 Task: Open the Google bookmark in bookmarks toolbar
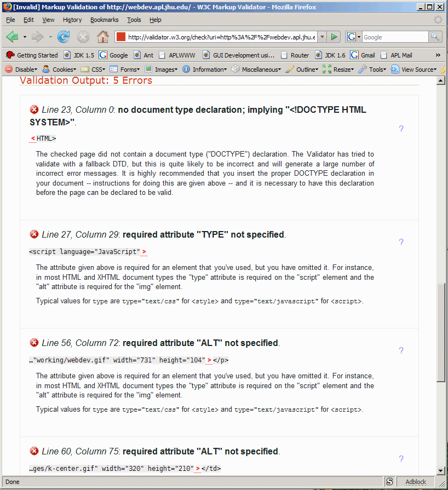(x=113, y=55)
